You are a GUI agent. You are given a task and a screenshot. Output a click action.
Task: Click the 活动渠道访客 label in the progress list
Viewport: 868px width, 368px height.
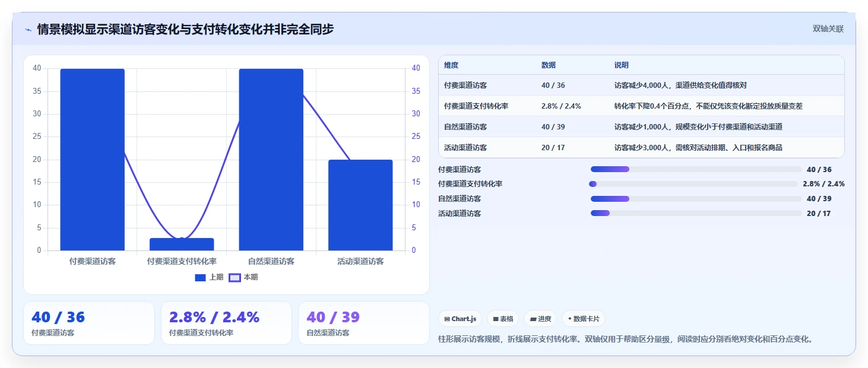pos(460,213)
